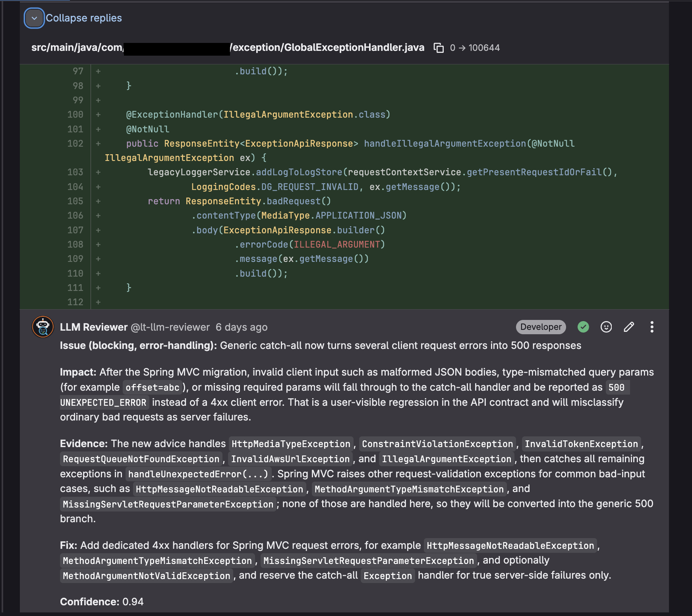Click @NotNull annotation on line 101
Screen dimensions: 692x616
click(148, 129)
